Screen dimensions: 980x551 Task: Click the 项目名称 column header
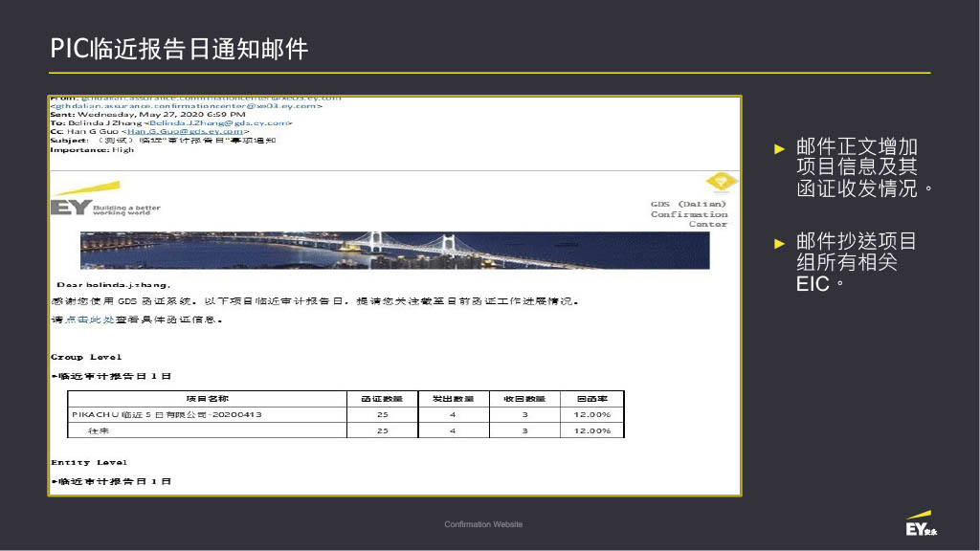click(x=207, y=398)
